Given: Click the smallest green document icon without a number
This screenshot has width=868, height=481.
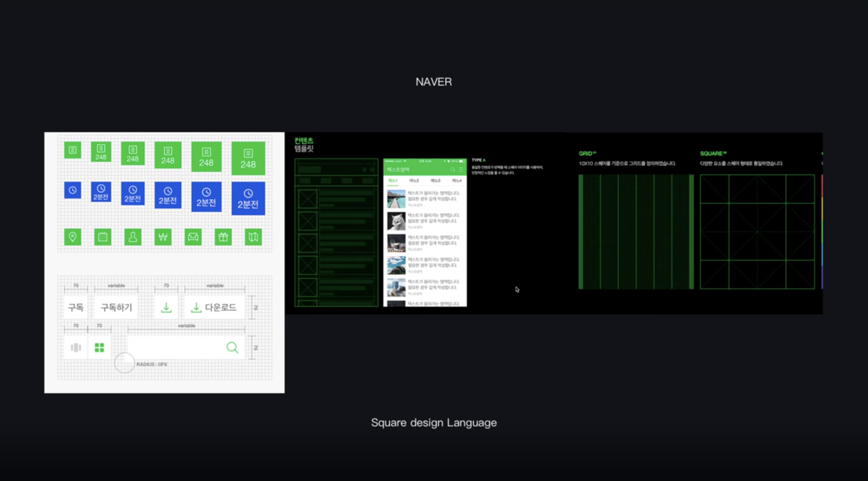Looking at the screenshot, I should click(x=73, y=150).
